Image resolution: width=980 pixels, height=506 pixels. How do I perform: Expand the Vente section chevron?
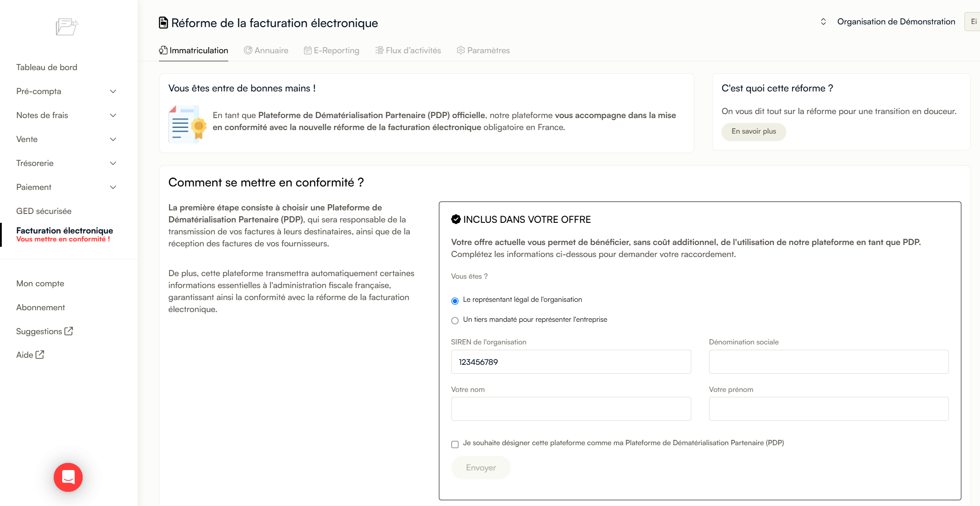click(113, 139)
